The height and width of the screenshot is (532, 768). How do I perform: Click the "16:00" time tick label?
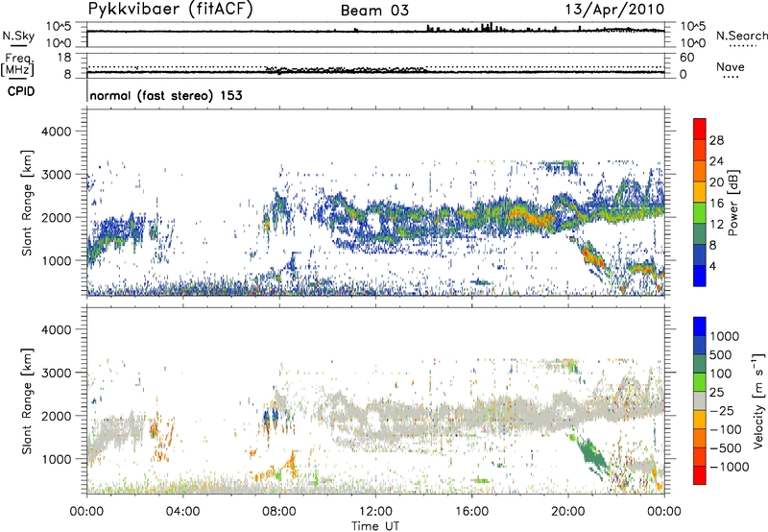(x=471, y=512)
